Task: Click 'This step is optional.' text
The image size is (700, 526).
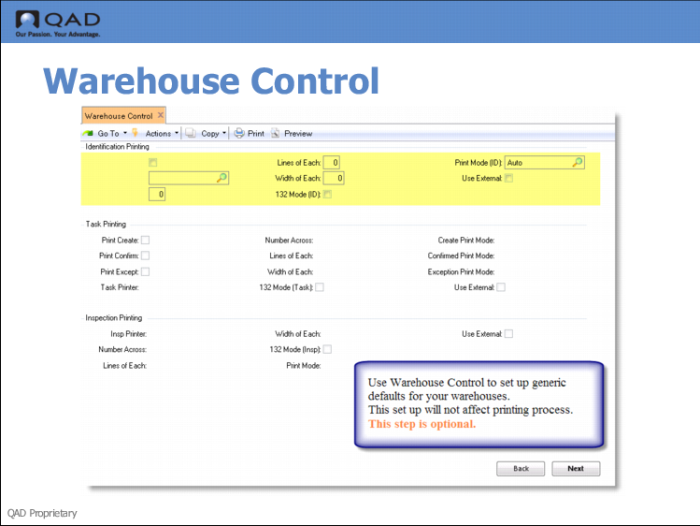Action: click(x=422, y=424)
